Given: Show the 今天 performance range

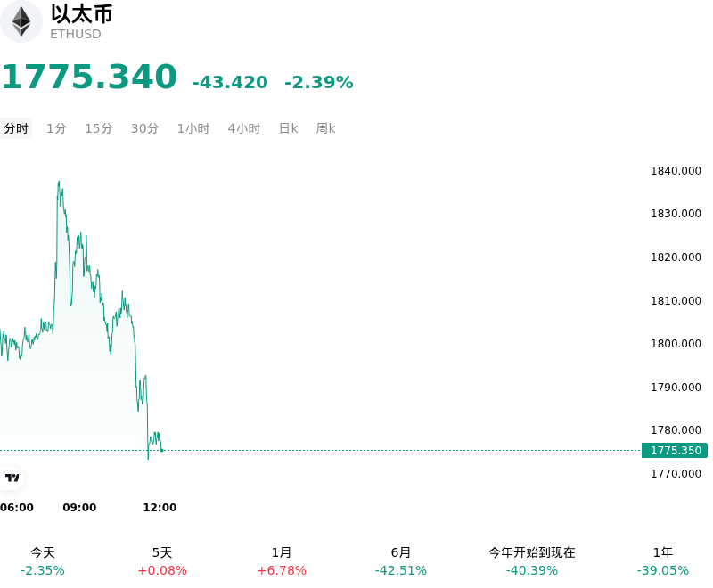Looking at the screenshot, I should pos(43,561).
